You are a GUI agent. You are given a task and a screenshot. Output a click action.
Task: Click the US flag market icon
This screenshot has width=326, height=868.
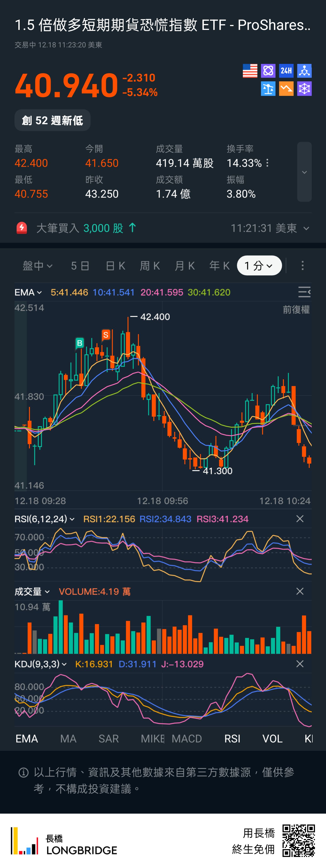click(250, 71)
